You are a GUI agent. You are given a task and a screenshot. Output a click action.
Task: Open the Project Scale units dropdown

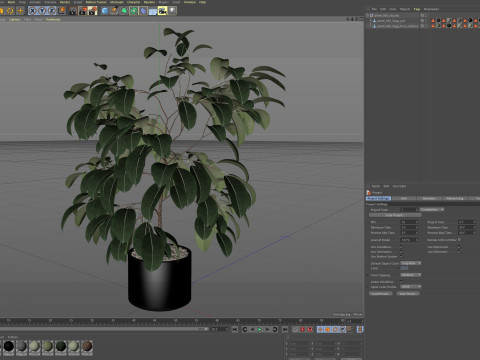(x=432, y=210)
